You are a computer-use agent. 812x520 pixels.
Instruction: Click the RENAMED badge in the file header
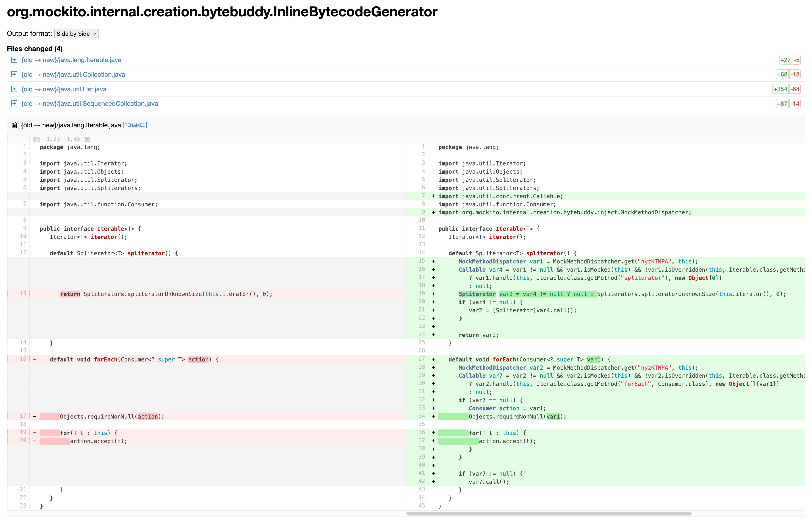click(x=135, y=125)
